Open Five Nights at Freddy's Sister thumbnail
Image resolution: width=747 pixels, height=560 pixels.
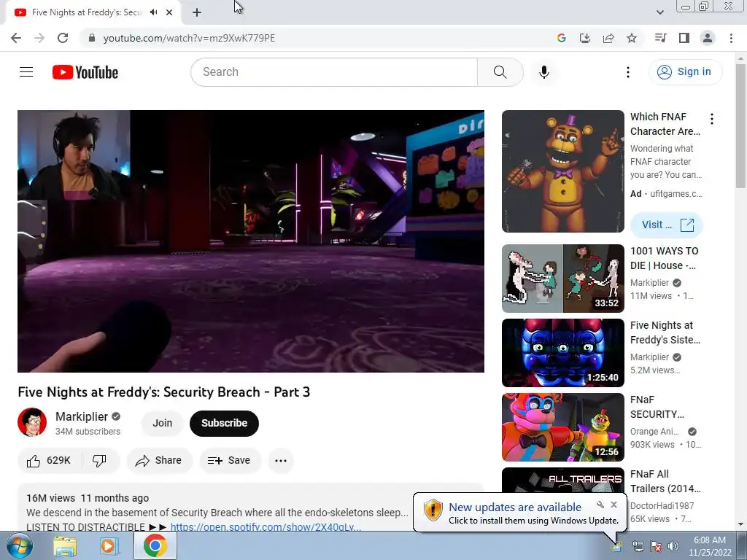click(562, 353)
